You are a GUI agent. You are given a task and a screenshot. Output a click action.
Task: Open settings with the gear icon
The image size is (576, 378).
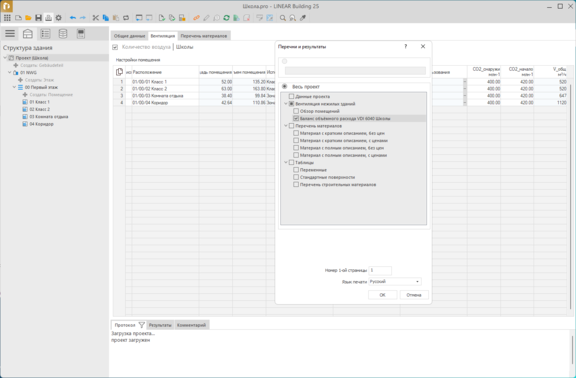58,18
